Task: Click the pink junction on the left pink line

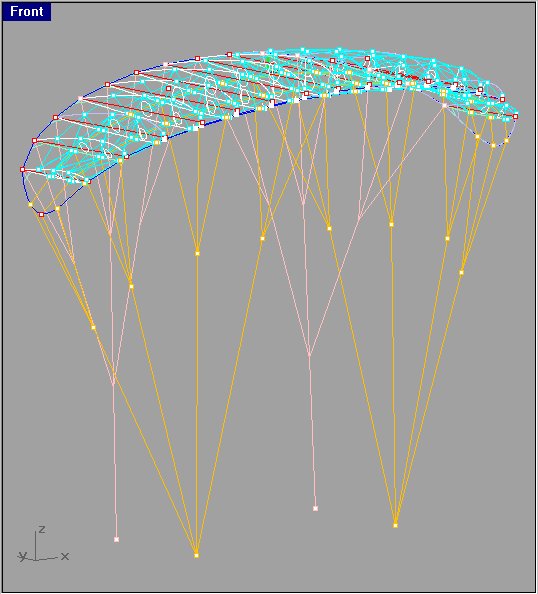Action: (114, 384)
